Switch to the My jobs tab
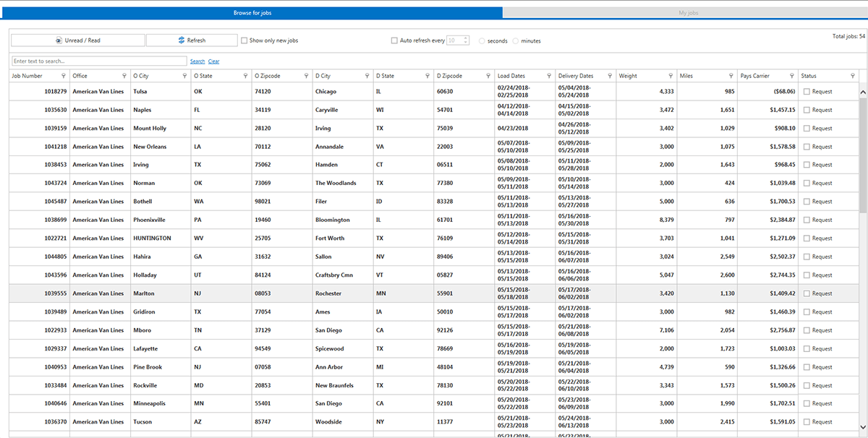Screen dimensions: 868x438 (687, 13)
